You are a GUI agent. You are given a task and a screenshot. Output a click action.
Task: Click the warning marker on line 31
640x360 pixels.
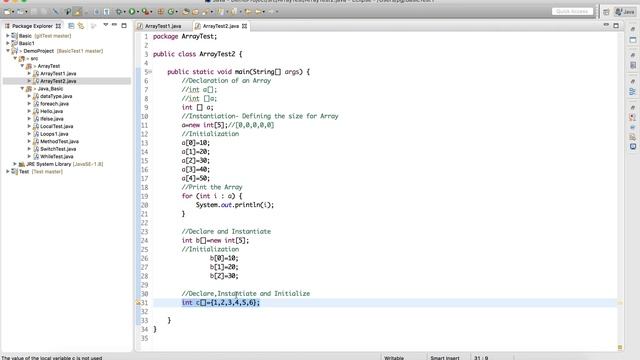(x=138, y=303)
